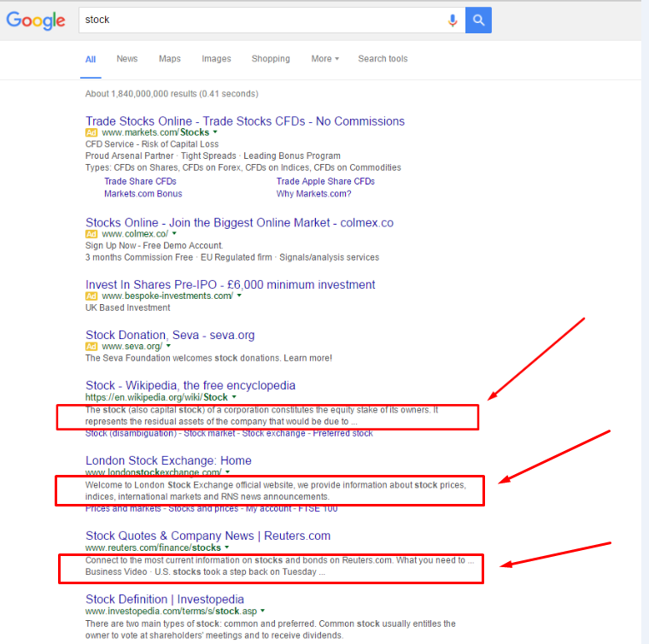Open 'Stocks Online - Join the Biggest Online Market' ad

(239, 223)
